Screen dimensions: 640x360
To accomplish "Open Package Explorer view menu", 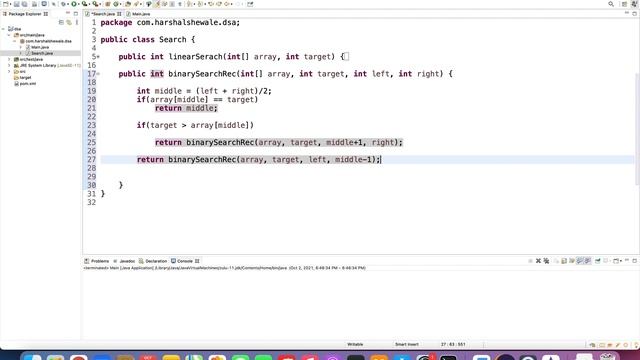I will click(77, 22).
